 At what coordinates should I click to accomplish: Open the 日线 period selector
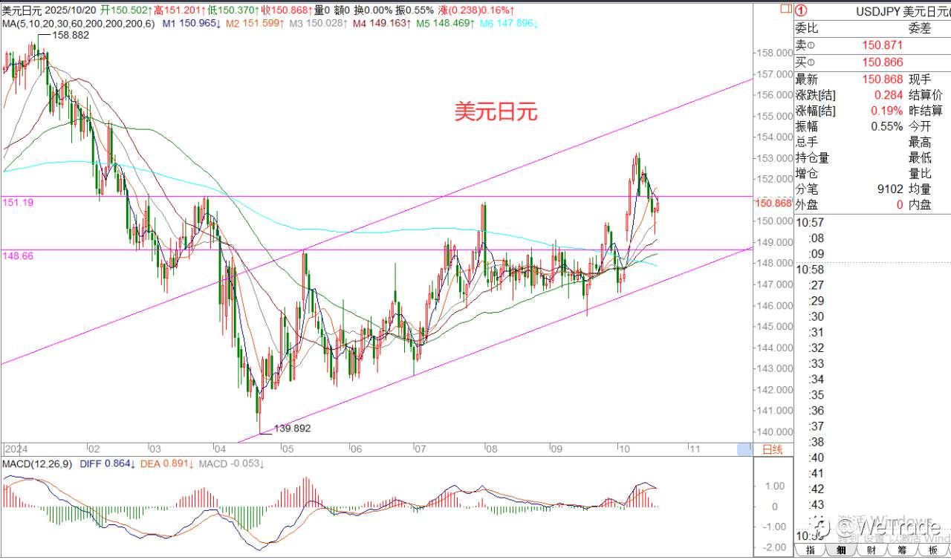point(773,449)
